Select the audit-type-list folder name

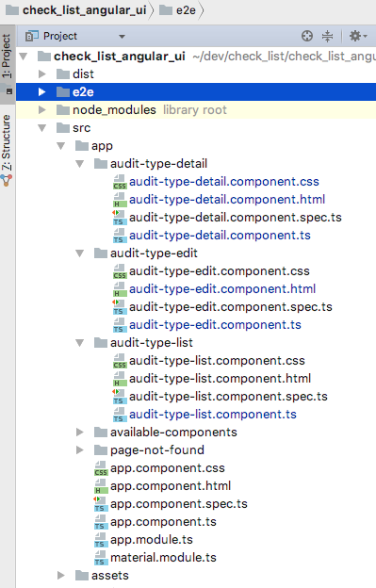point(152,343)
